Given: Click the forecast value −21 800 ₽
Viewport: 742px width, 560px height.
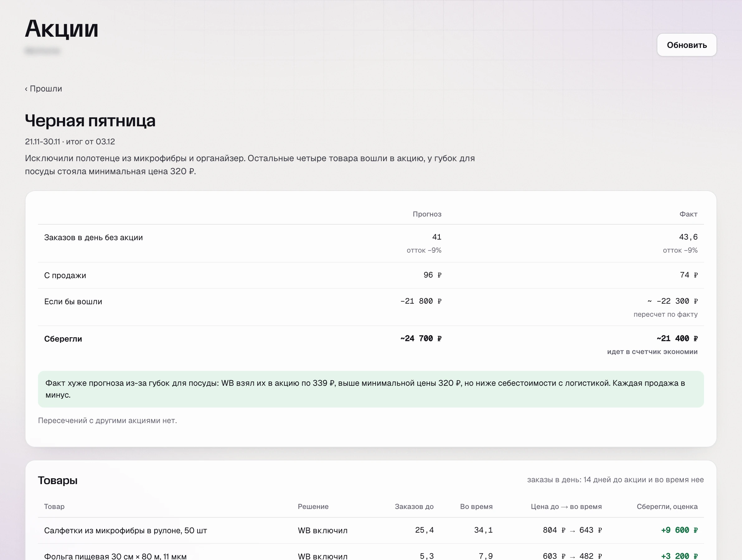Looking at the screenshot, I should 421,301.
